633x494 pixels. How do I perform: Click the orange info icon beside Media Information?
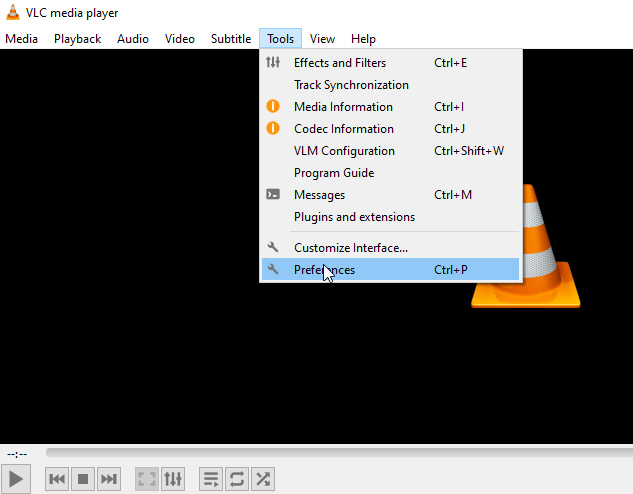coord(273,107)
